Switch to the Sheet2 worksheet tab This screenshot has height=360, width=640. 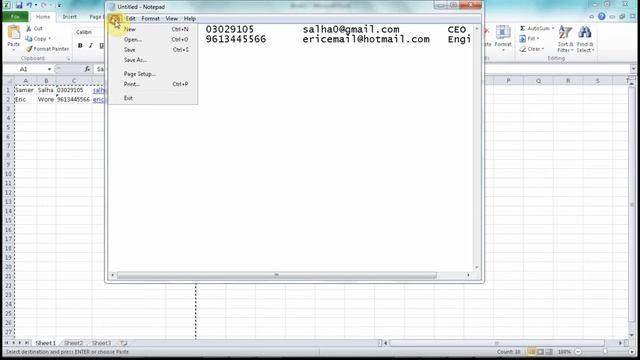73,343
